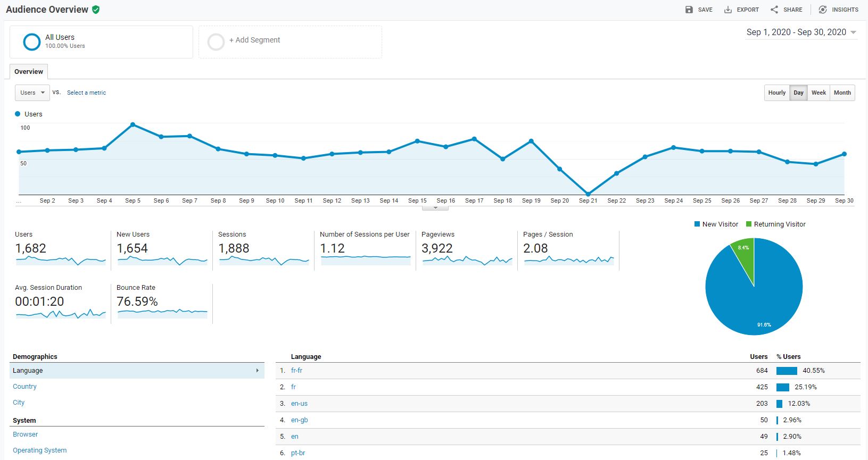Screen dimensions: 868x460
Task: Click the Export download icon
Action: 728,10
